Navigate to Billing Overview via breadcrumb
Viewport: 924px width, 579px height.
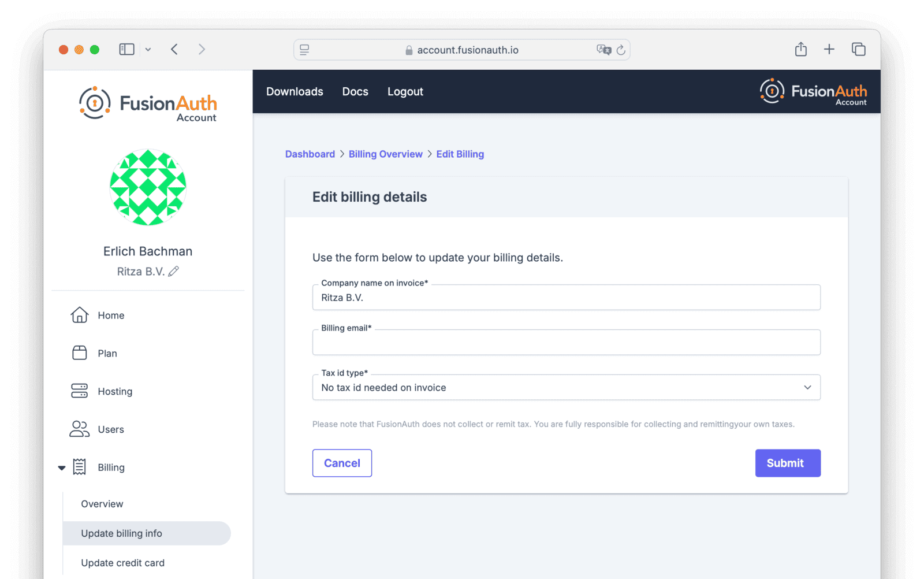coord(385,154)
